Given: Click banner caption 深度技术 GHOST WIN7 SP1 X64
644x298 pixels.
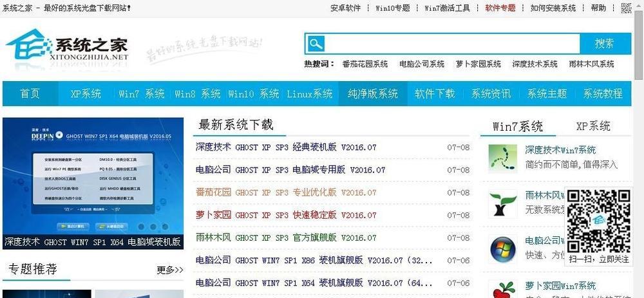Looking at the screenshot, I should pos(93,242).
